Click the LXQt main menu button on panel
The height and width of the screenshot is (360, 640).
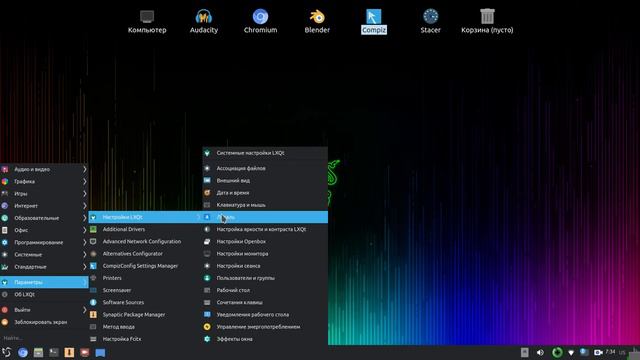[x=7, y=353]
